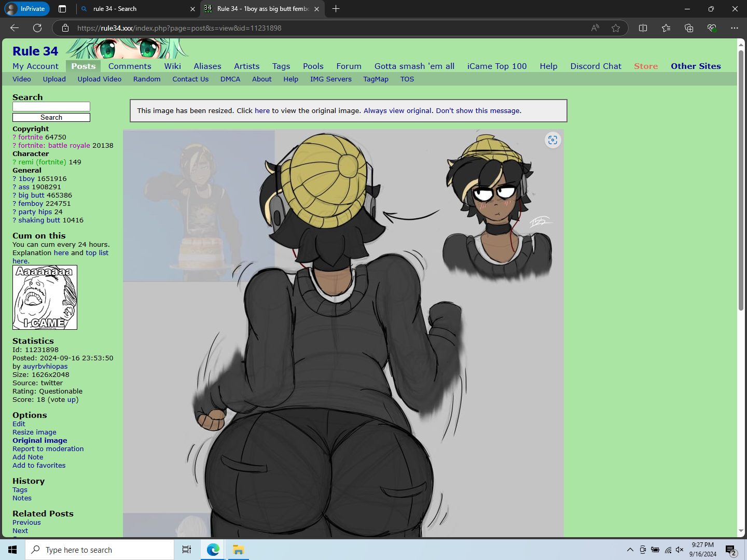Add this page to favorites star

pos(616,28)
